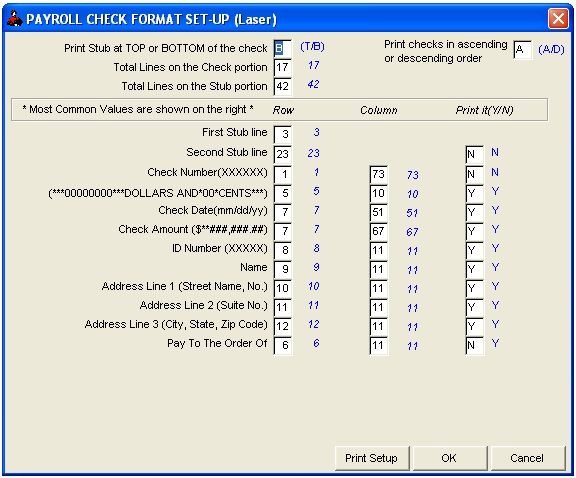Confirm settings with the OK button
Image resolution: width=576 pixels, height=478 pixels.
click(449, 458)
